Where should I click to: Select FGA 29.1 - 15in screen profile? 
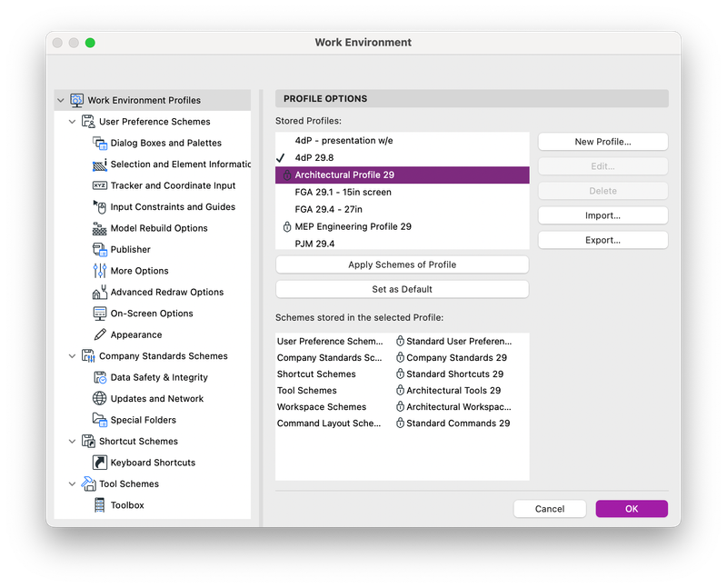pyautogui.click(x=402, y=192)
